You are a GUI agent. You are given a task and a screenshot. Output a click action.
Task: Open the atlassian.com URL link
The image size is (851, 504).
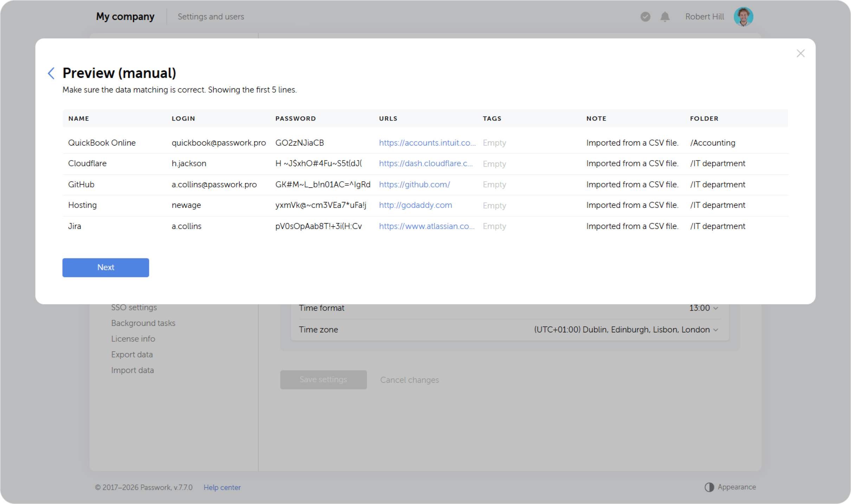[426, 226]
